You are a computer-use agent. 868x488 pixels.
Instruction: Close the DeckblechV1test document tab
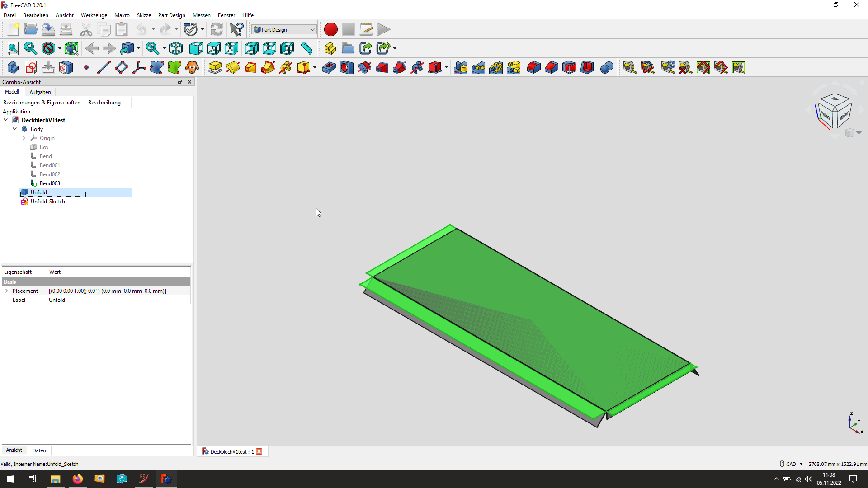click(259, 451)
